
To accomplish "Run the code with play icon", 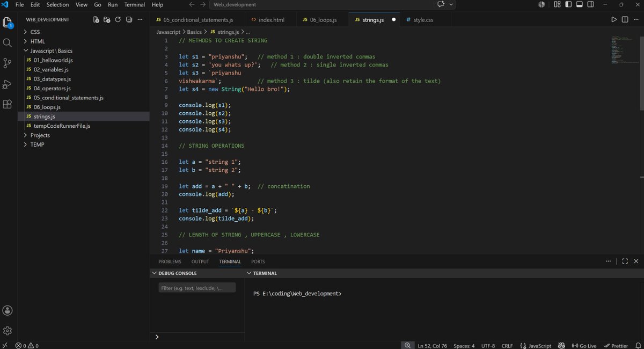I will (x=614, y=20).
